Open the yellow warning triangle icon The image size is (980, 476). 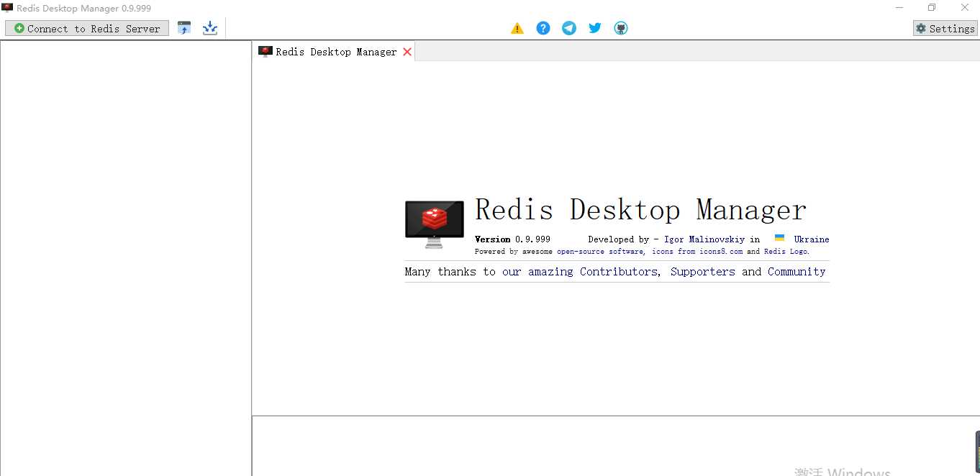pos(517,28)
